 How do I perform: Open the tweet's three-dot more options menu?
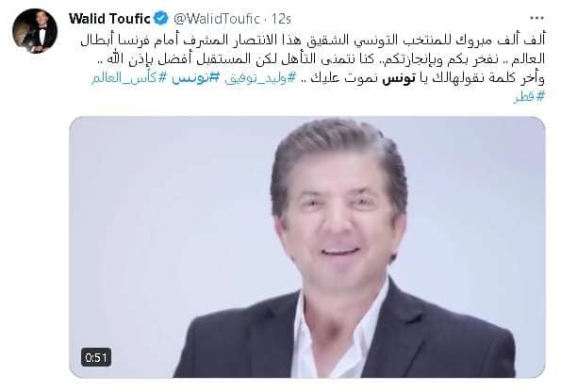(536, 18)
